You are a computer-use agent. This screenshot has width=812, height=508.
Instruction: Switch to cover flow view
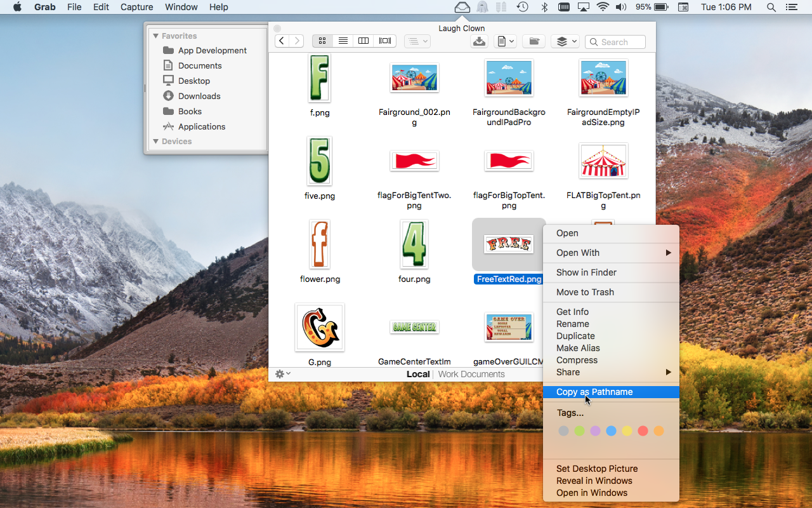pos(385,41)
